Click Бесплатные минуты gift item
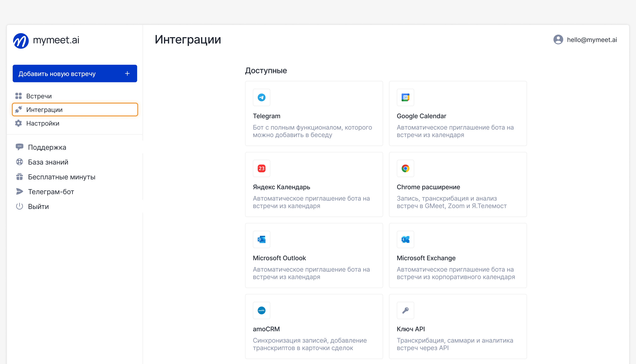The height and width of the screenshot is (364, 636). tap(61, 177)
